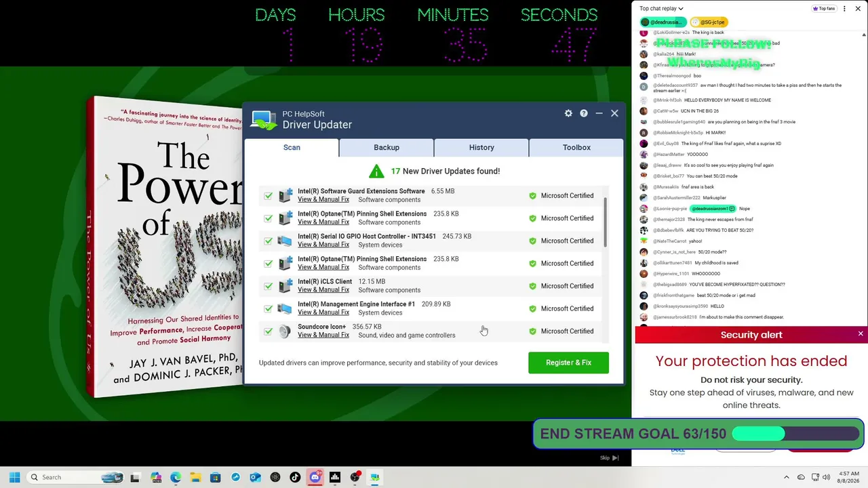868x488 pixels.
Task: Open File Explorer from the taskbar
Action: click(195, 477)
